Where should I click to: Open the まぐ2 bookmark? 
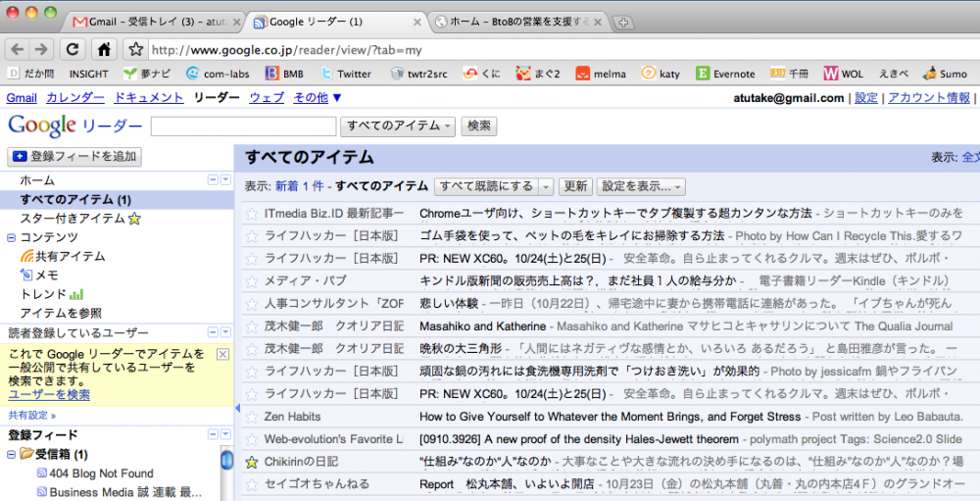tap(537, 74)
